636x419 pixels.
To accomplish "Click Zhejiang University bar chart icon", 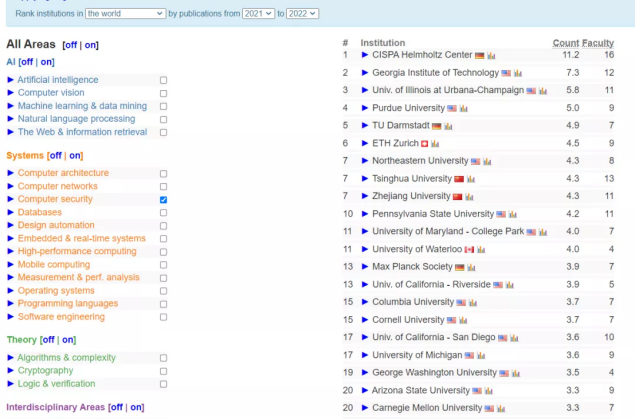I will pyautogui.click(x=469, y=197).
